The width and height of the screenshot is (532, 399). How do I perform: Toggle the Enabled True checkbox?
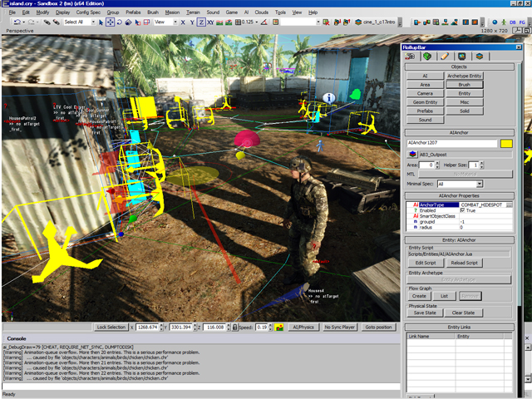point(462,210)
